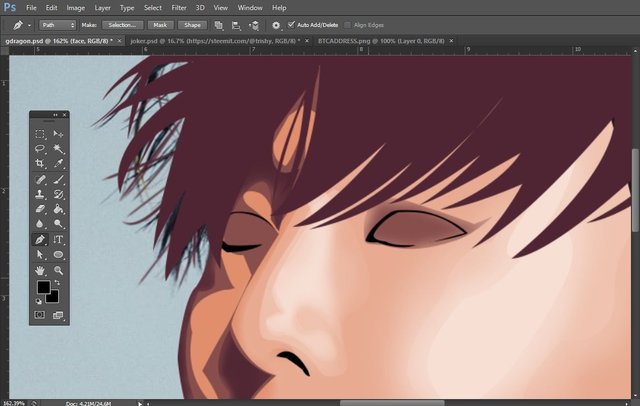Click the Mask button
Image resolution: width=640 pixels, height=406 pixels.
160,23
